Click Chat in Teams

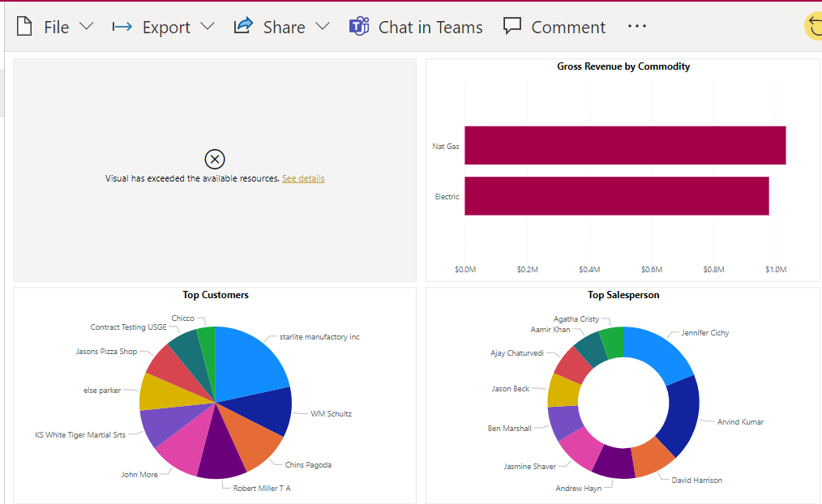pos(416,26)
